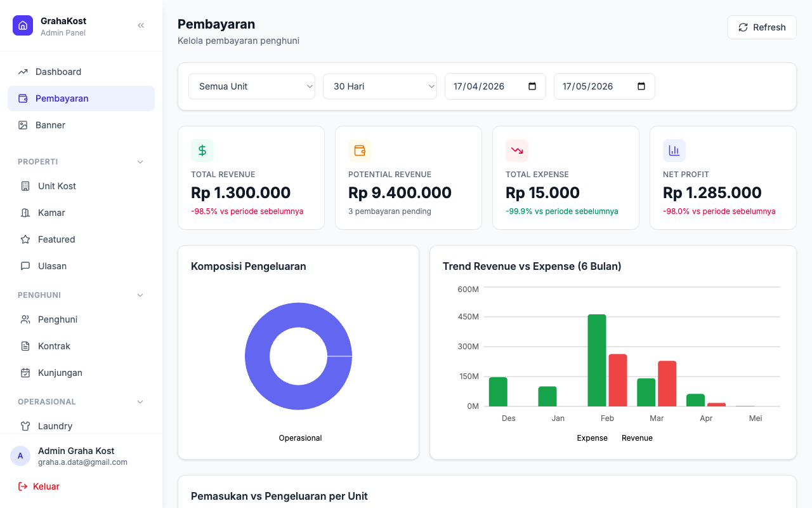Click the red Mar bar in trend chart
This screenshot has width=812, height=508.
(x=667, y=384)
